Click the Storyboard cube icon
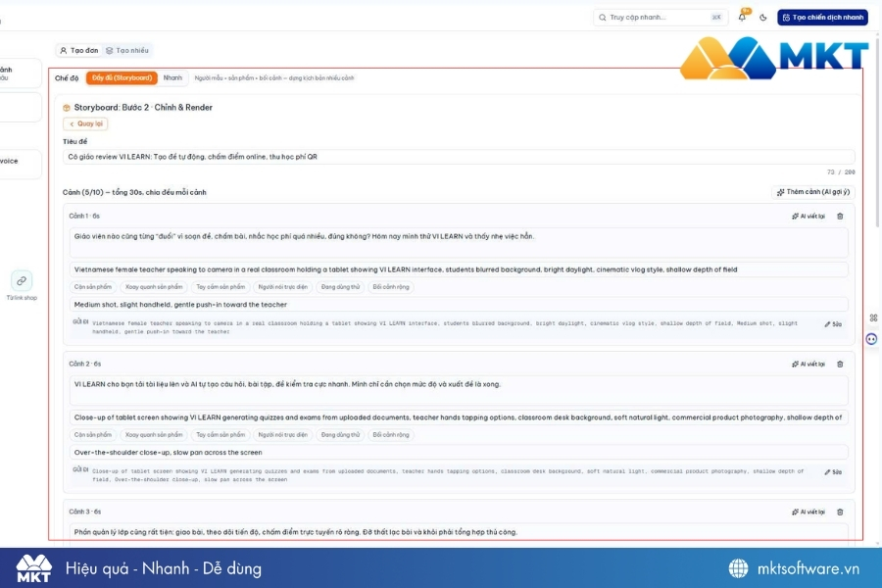The height and width of the screenshot is (588, 882). pos(67,108)
